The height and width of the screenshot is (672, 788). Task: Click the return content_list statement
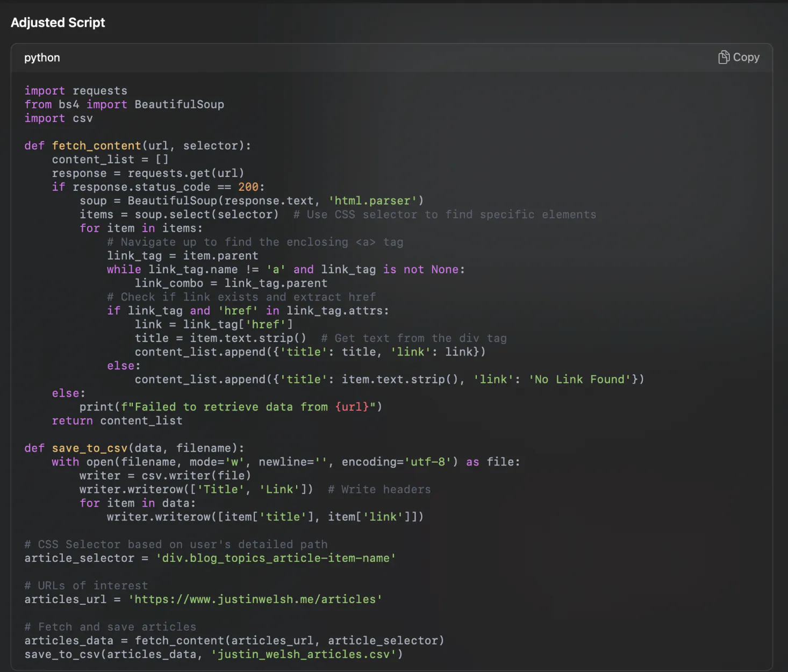point(117,421)
